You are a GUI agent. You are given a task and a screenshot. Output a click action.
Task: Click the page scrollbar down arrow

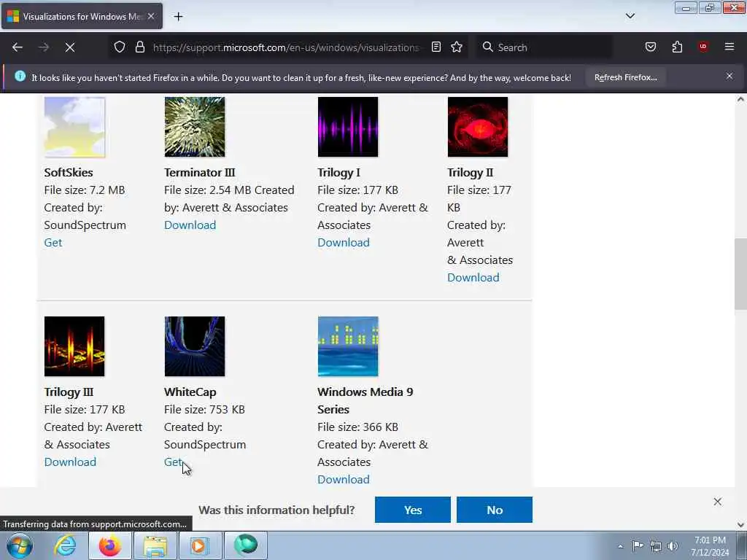pos(740,525)
